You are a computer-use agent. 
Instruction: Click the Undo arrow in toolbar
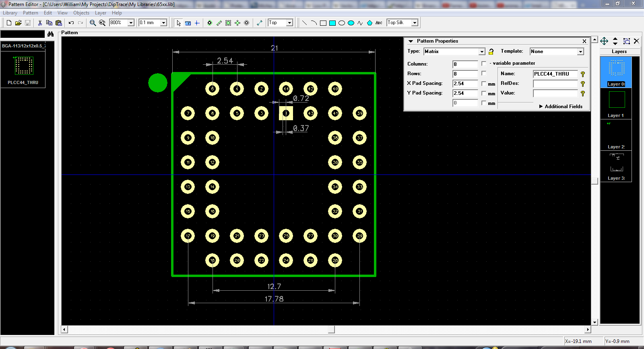(71, 23)
